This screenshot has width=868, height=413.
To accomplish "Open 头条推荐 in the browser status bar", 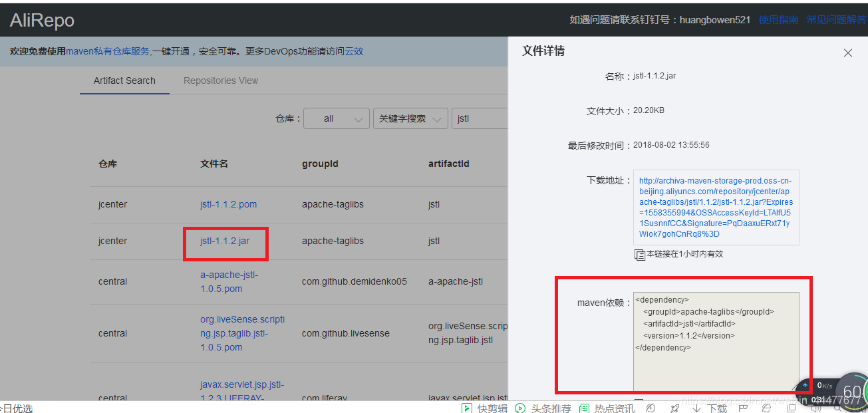I will click(x=543, y=408).
